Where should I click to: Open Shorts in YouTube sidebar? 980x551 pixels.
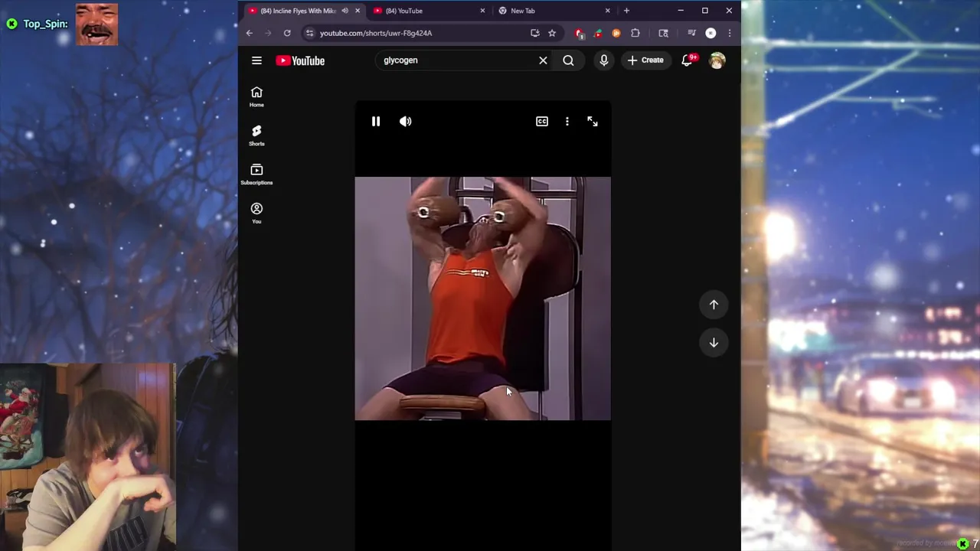click(x=256, y=135)
